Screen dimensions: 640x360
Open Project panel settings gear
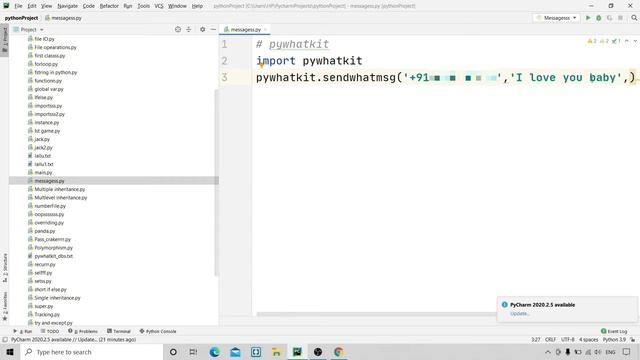(202, 29)
